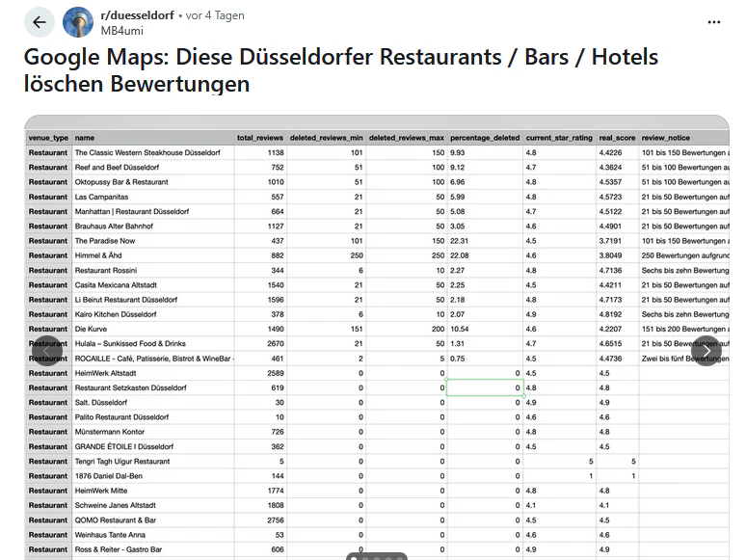Click the 4.4226 real score value

(x=610, y=152)
